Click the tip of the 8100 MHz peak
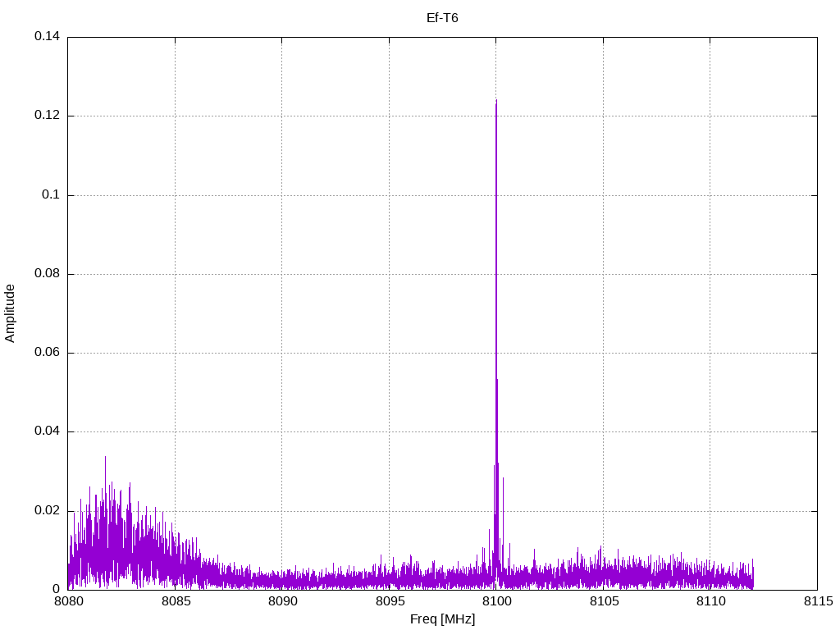840x630 pixels. tap(496, 101)
